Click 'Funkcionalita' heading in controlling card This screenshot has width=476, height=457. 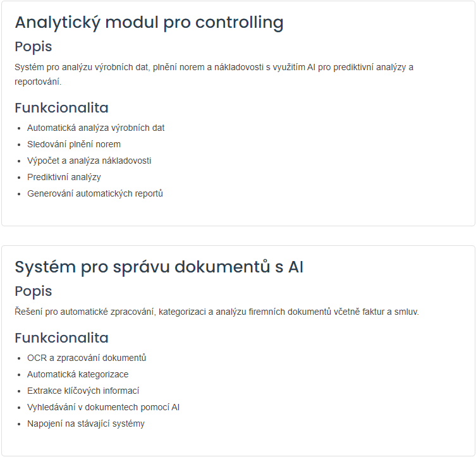(61, 107)
